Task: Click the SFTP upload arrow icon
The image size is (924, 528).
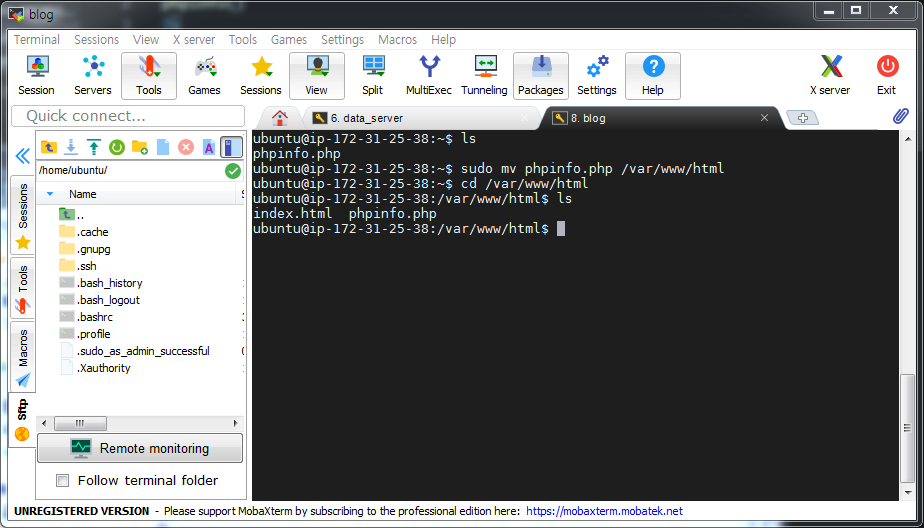Action: (x=94, y=147)
